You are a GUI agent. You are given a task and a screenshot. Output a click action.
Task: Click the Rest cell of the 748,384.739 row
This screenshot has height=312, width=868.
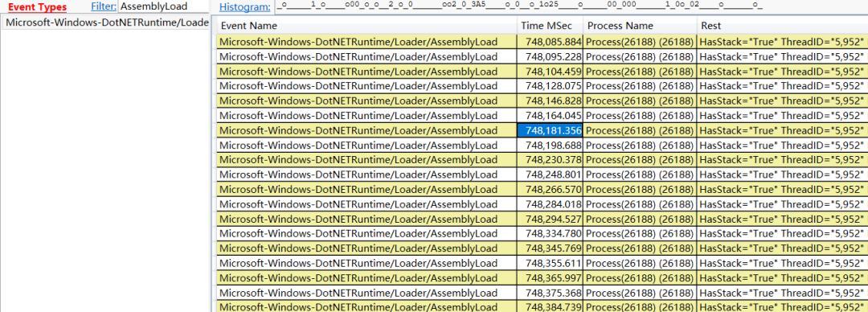(782, 306)
